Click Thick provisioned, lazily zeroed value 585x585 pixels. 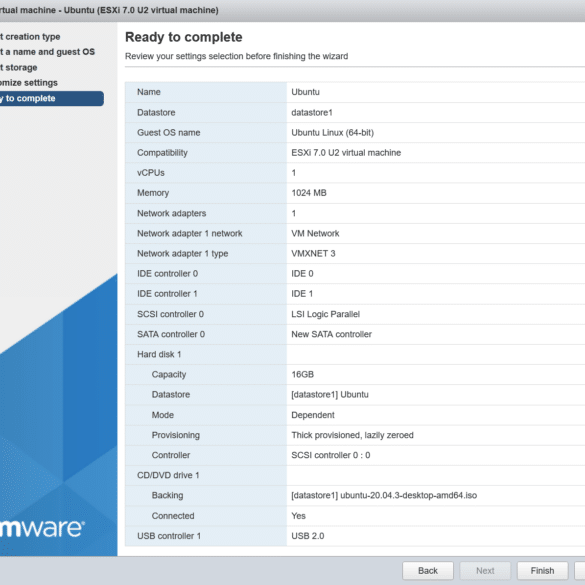pyautogui.click(x=352, y=435)
